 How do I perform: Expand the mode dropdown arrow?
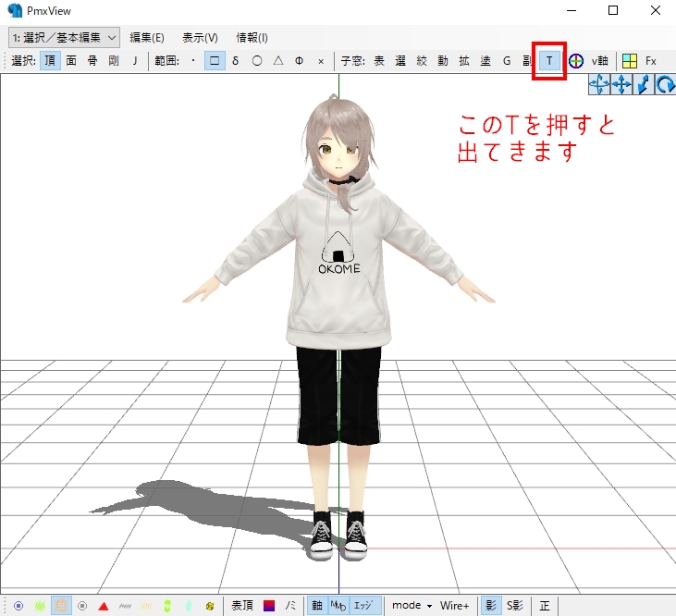click(x=429, y=606)
